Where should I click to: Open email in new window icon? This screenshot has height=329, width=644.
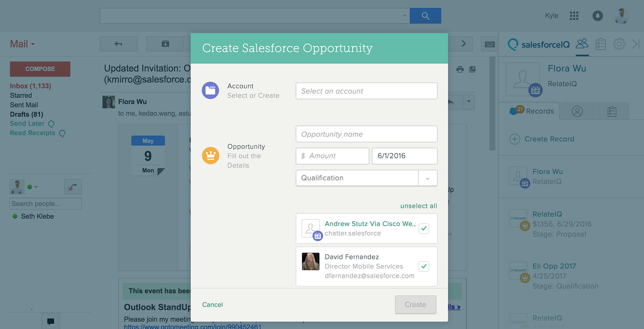pyautogui.click(x=473, y=69)
